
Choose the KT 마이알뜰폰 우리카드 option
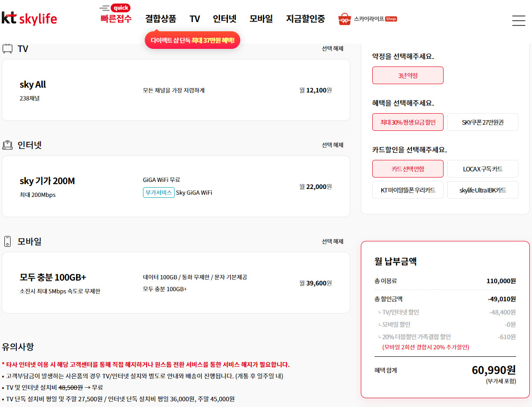(x=407, y=190)
